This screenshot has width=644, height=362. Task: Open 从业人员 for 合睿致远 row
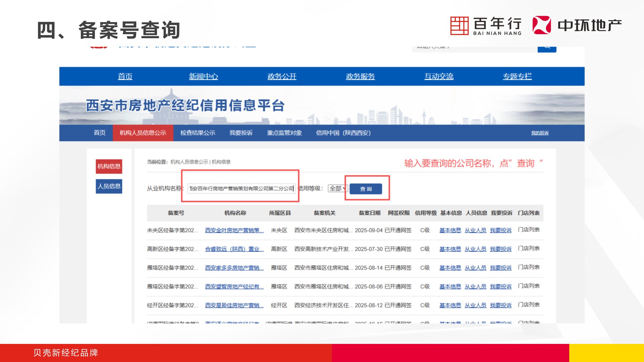(x=476, y=249)
